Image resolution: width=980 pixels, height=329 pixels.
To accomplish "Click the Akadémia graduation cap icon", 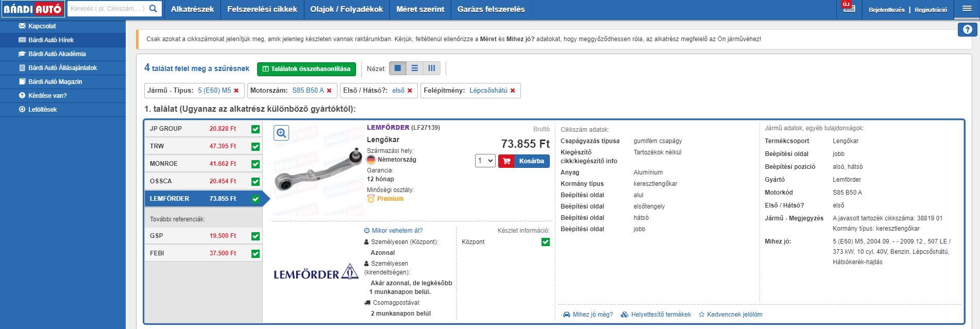I will [x=22, y=54].
